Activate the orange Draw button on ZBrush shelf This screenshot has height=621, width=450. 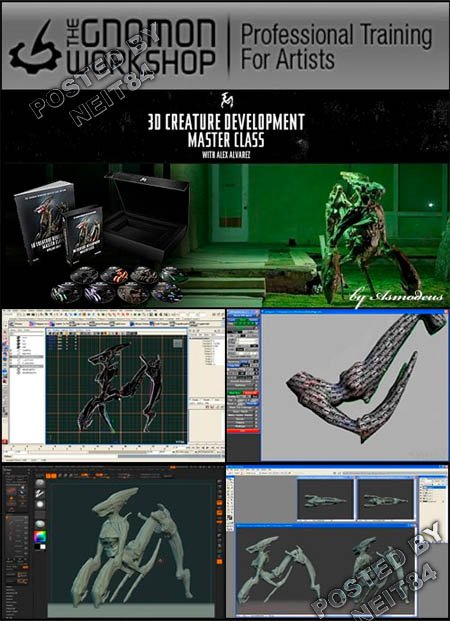pos(54,476)
